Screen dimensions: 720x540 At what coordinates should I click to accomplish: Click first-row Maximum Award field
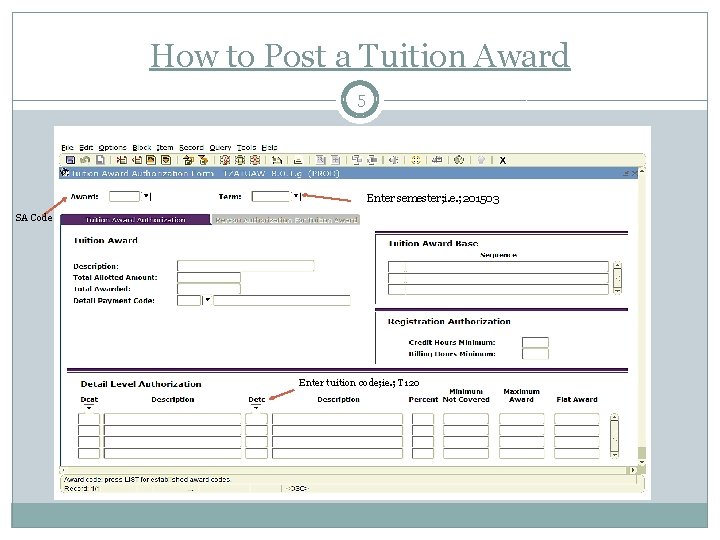click(522, 419)
